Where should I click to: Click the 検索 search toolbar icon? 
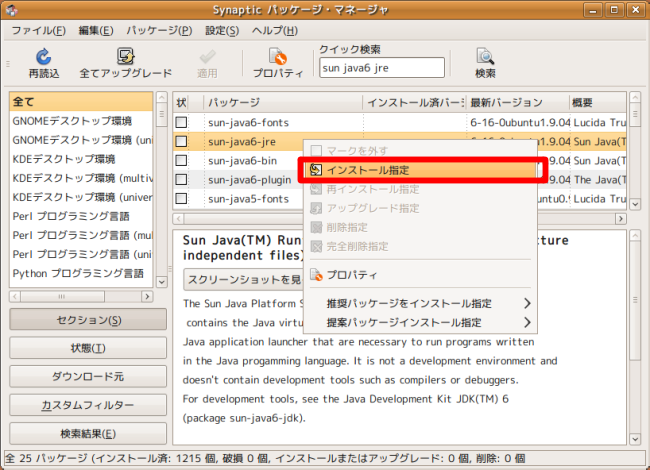pos(485,62)
